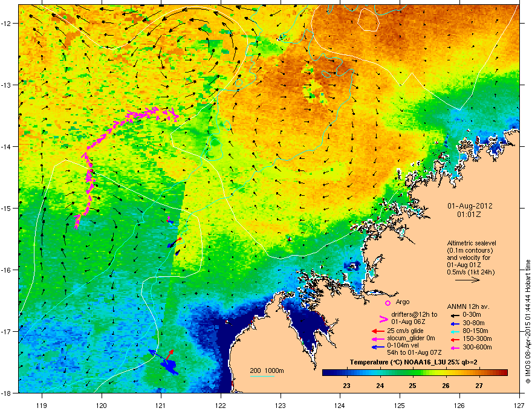
Task: Click the 01-Aug 06Z legend text
Action: pos(408,322)
